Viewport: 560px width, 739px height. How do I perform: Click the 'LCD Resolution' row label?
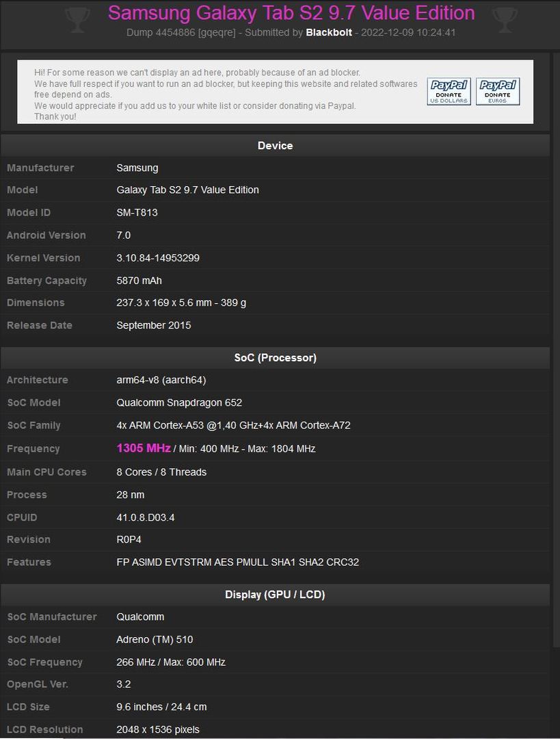(x=44, y=729)
